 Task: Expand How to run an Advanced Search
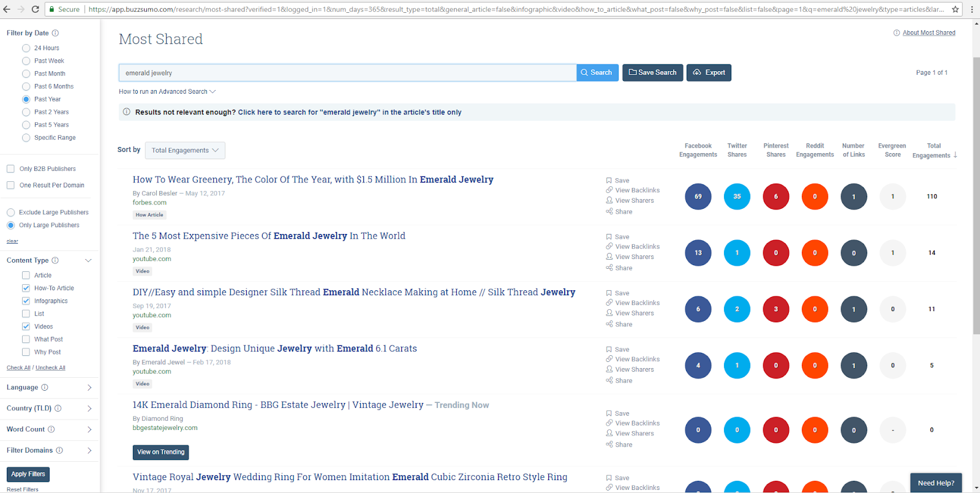(x=167, y=92)
